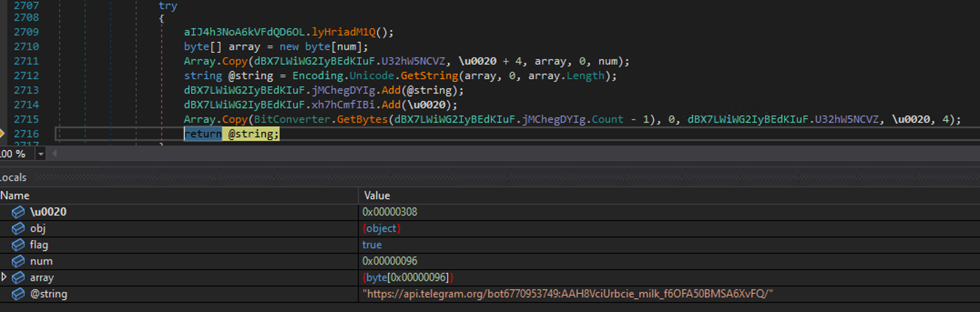980x312 pixels.
Task: Click the cube icon beside the array variable
Action: (18, 278)
